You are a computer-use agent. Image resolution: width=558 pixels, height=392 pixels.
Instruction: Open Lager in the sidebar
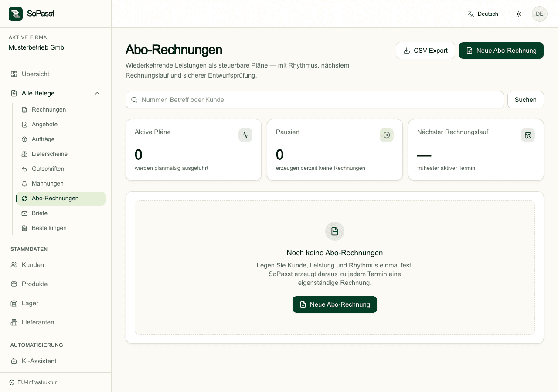(x=55, y=303)
